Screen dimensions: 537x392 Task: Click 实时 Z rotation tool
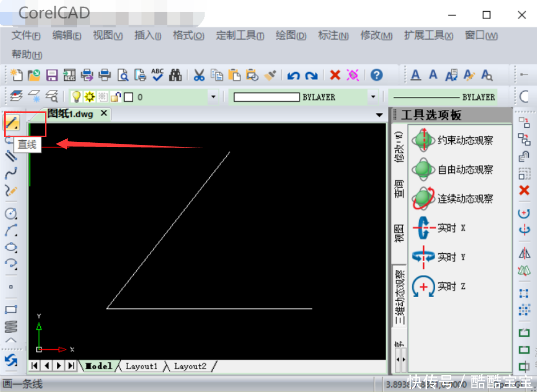pyautogui.click(x=439, y=286)
